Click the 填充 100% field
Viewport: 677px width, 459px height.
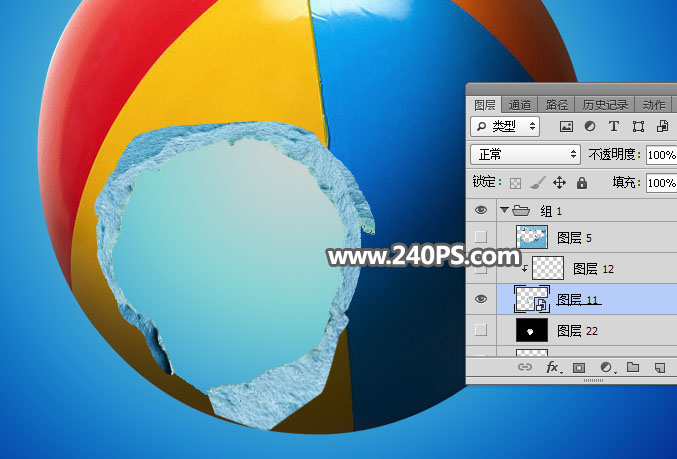(x=661, y=183)
